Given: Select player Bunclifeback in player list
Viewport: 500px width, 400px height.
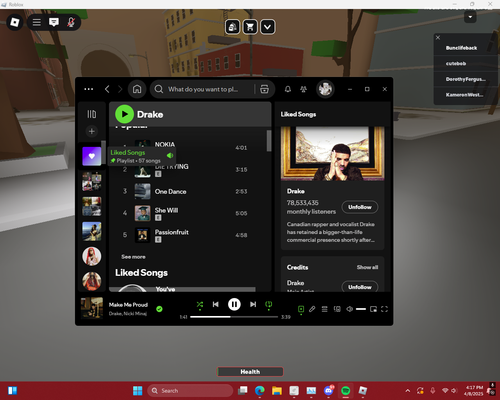Looking at the screenshot, I should click(x=461, y=48).
